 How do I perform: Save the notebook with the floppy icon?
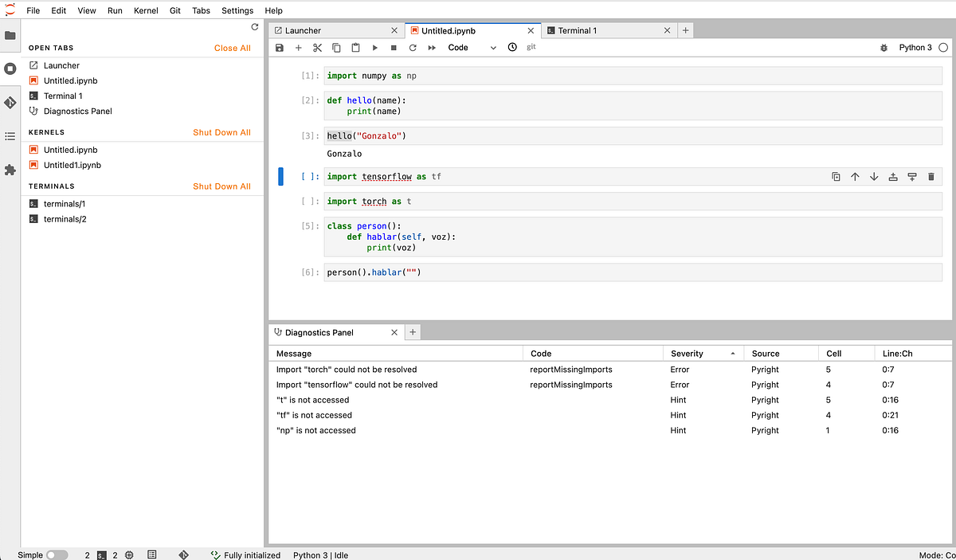279,48
